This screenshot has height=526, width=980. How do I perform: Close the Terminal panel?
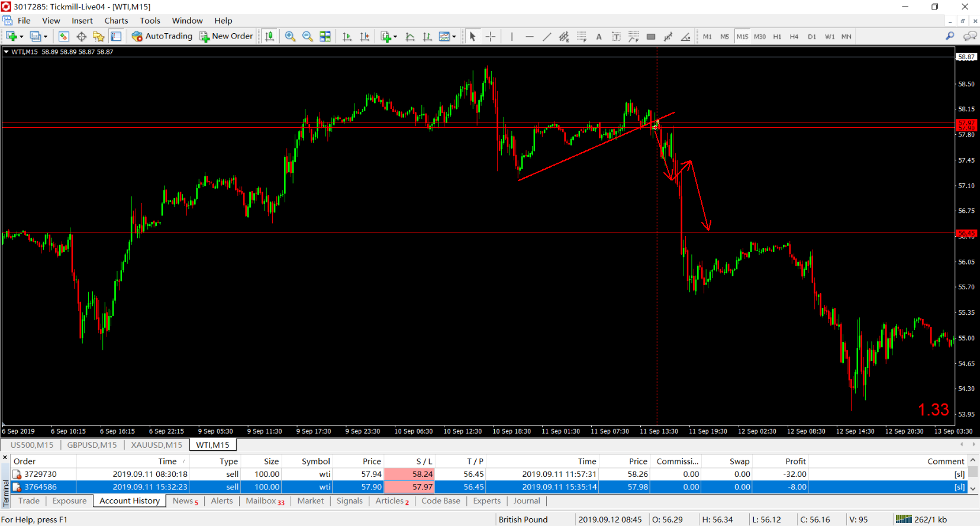(x=5, y=457)
